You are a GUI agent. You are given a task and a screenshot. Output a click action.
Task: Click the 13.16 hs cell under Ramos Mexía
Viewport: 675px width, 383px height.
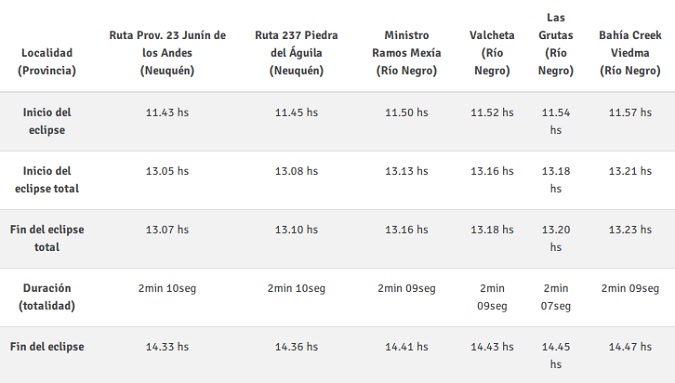click(406, 229)
